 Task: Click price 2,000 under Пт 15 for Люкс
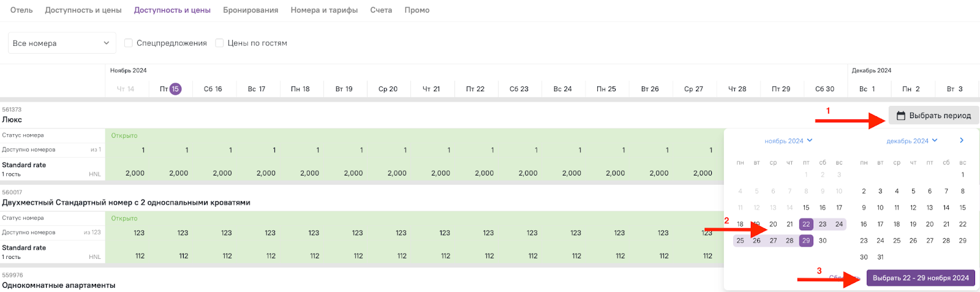coord(178,173)
